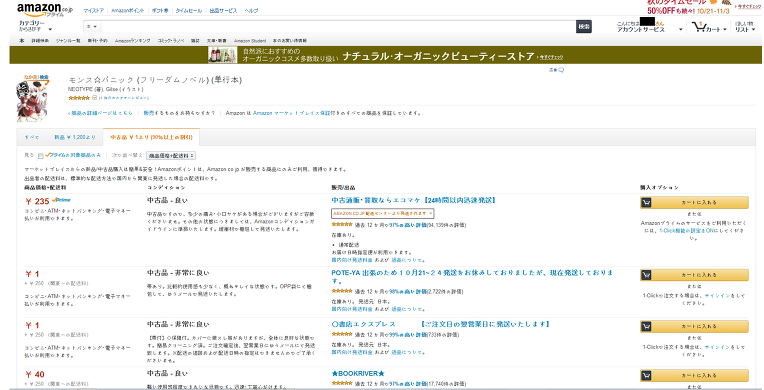Click コミック・ラノベ in the books subnav
764x390 pixels.
point(171,41)
